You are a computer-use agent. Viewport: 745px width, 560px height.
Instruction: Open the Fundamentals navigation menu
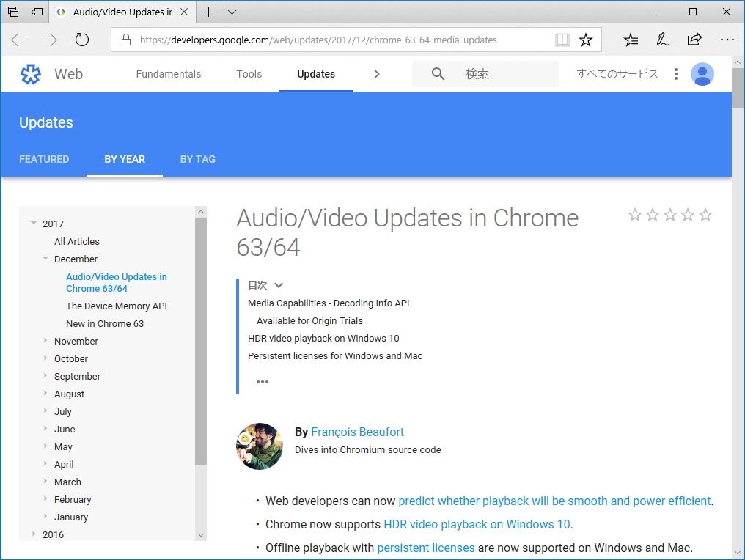pos(168,74)
